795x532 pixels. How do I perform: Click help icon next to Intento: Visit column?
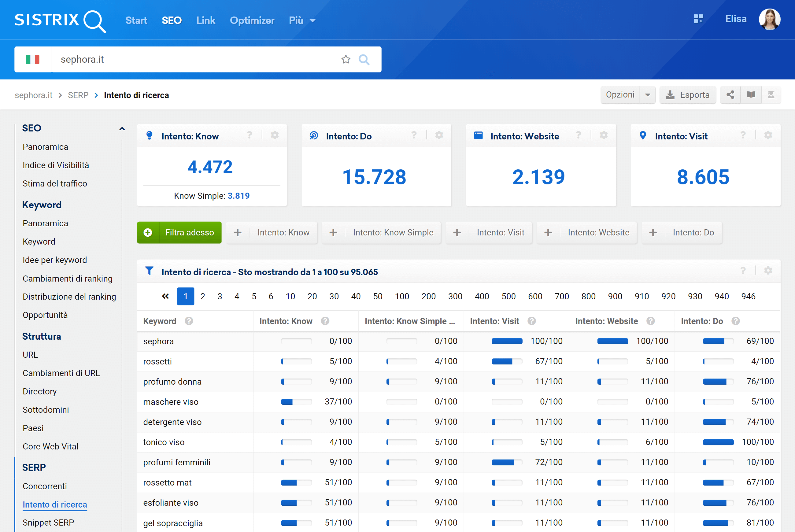(532, 321)
